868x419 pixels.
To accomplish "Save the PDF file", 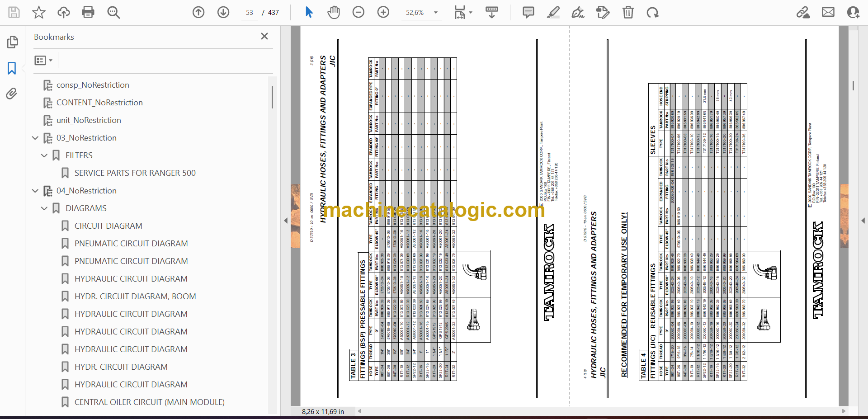I will point(14,12).
